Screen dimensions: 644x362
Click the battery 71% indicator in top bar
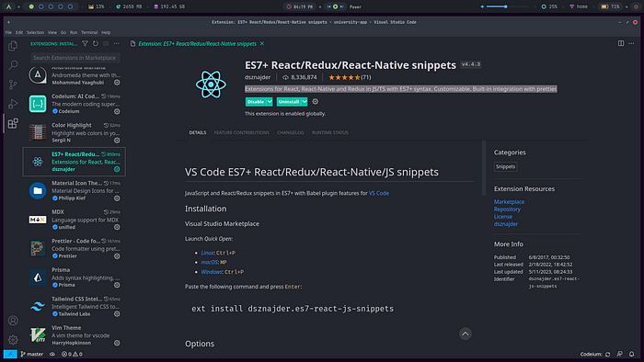tap(610, 6)
